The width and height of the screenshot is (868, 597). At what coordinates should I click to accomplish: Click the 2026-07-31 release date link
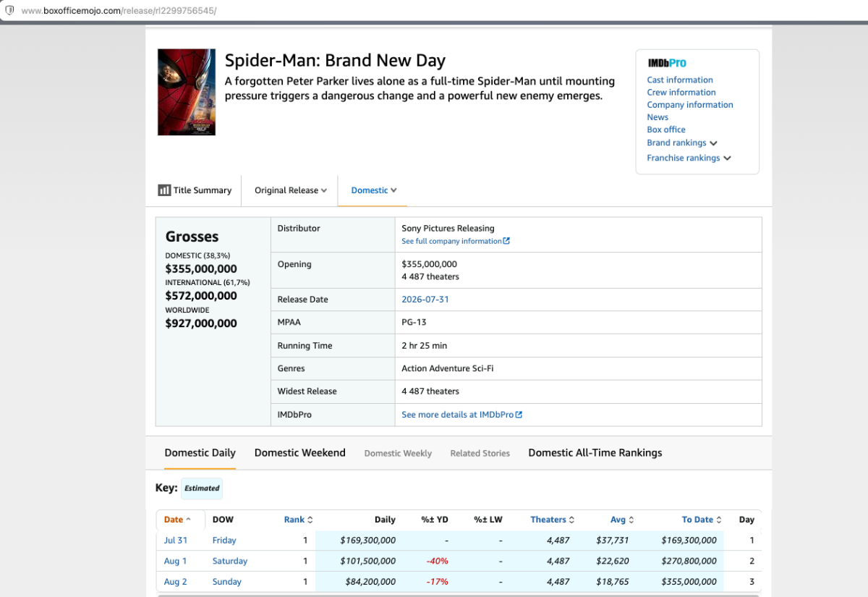[425, 300]
